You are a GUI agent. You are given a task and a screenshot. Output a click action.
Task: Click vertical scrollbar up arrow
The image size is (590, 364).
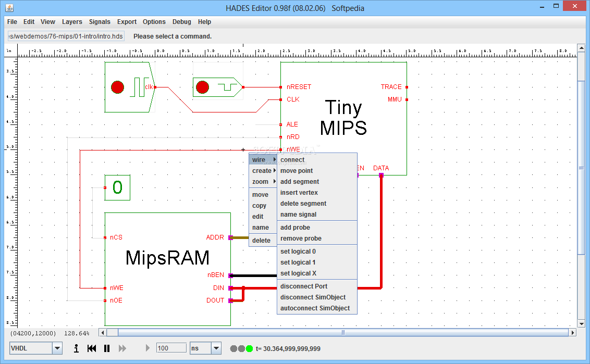click(581, 48)
